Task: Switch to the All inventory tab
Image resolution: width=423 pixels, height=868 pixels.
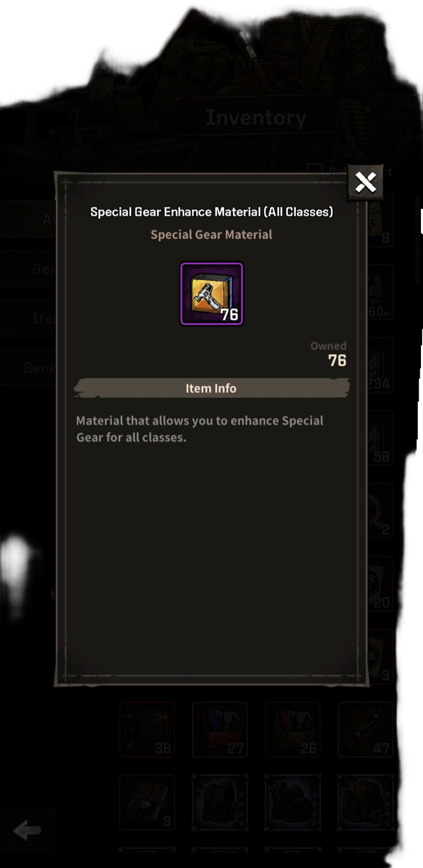Action: click(27, 220)
